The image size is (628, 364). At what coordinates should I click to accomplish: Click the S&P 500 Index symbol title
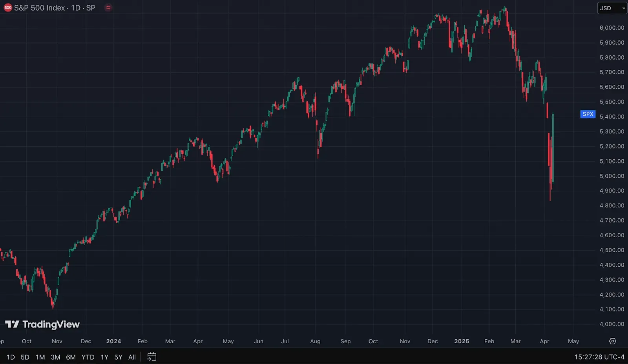pyautogui.click(x=39, y=8)
